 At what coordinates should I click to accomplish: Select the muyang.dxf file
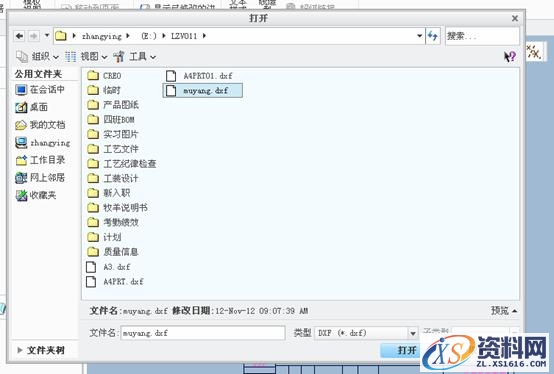202,90
